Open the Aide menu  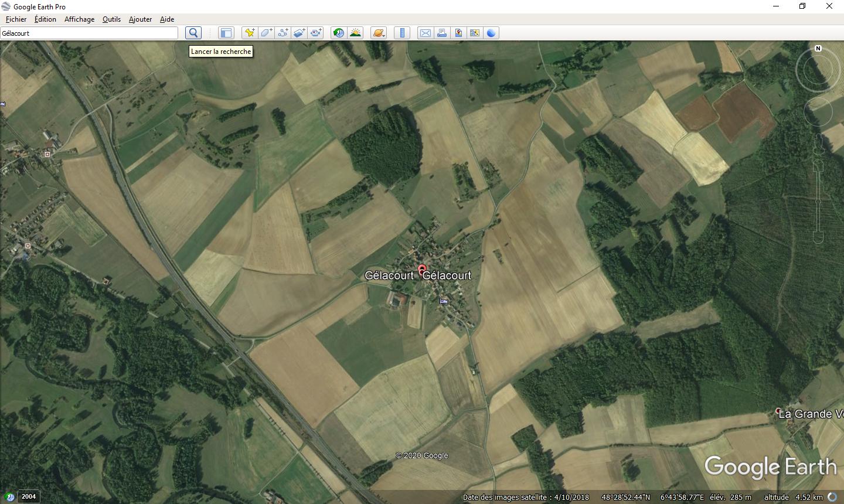point(167,19)
